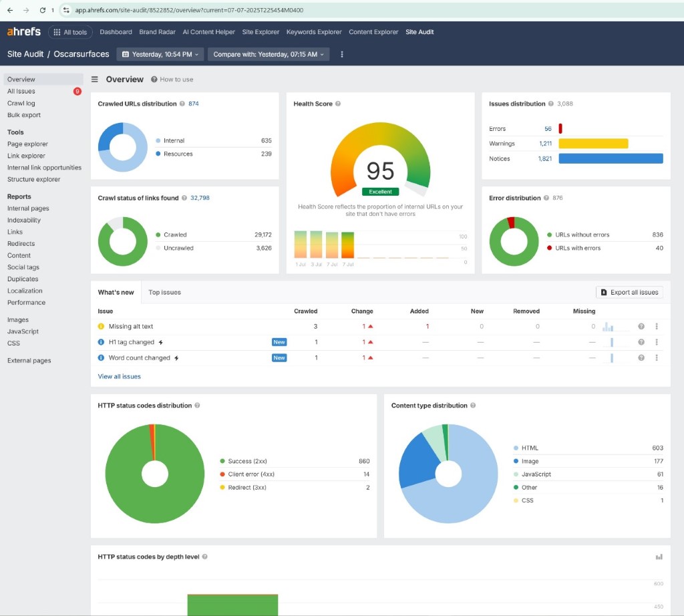684x616 pixels.
Task: Select All issues in the sidebar
Action: click(x=21, y=92)
